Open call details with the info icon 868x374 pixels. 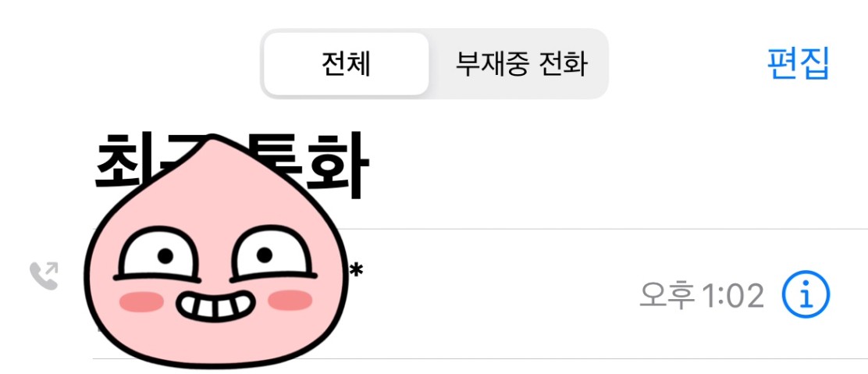tap(806, 294)
